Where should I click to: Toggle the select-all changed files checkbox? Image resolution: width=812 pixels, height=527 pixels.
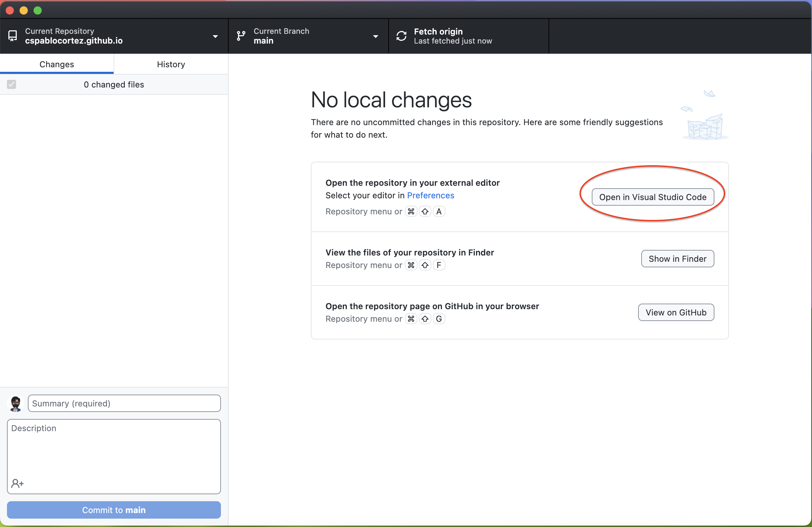(12, 84)
